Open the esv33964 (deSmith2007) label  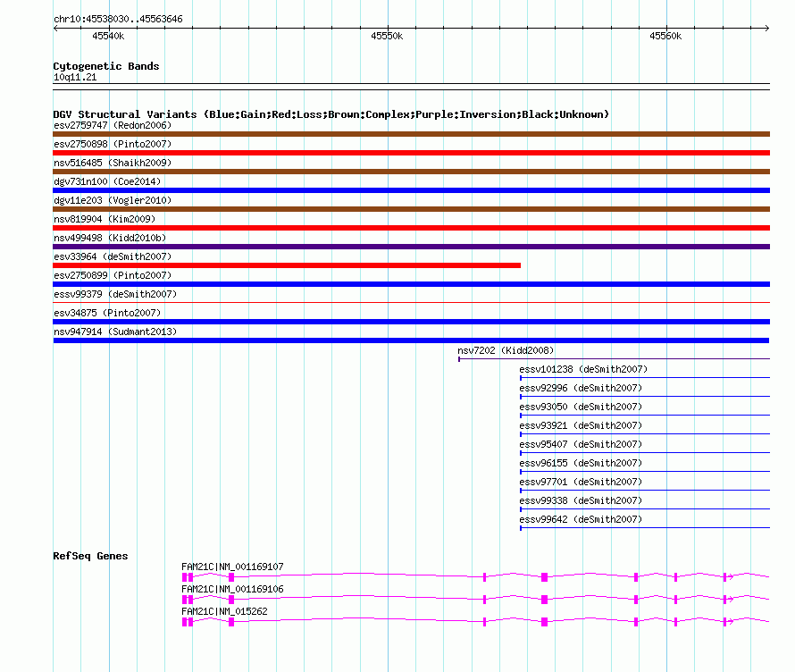[x=113, y=256]
